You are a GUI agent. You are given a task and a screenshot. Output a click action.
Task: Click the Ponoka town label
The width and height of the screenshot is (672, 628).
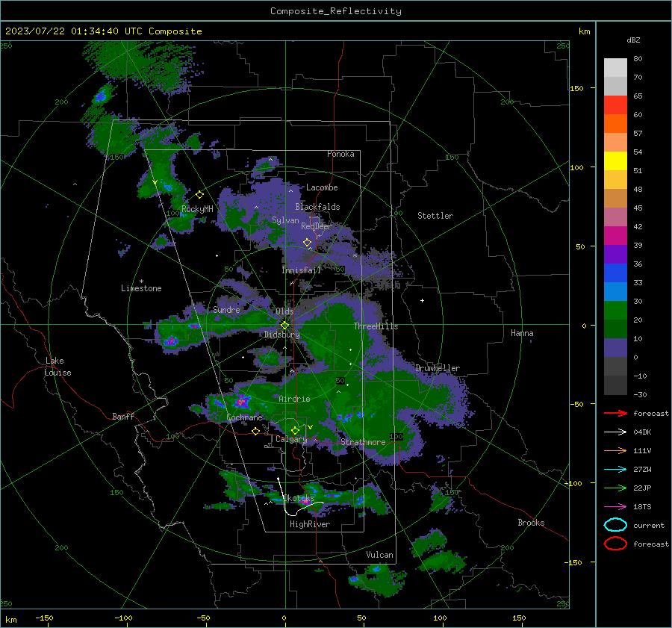[x=340, y=154]
